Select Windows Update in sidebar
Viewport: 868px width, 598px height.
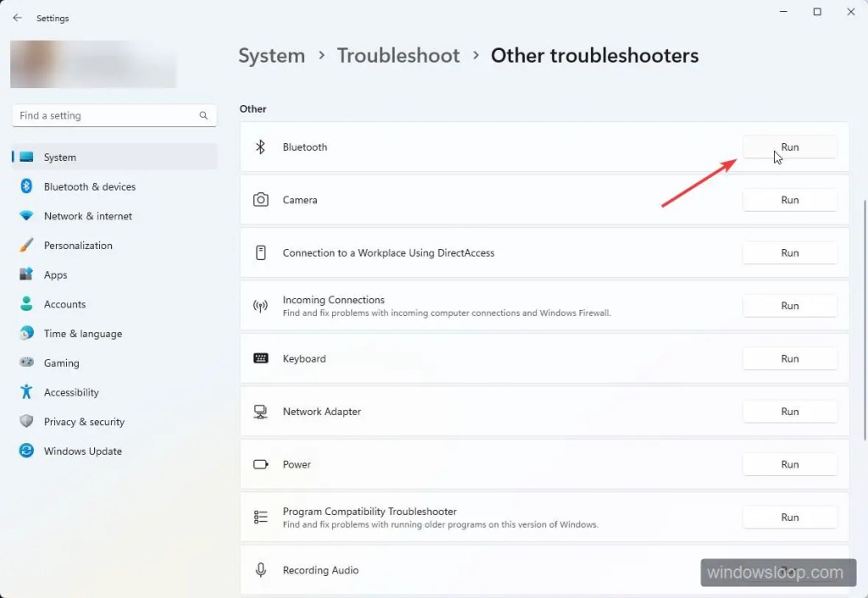coord(82,451)
